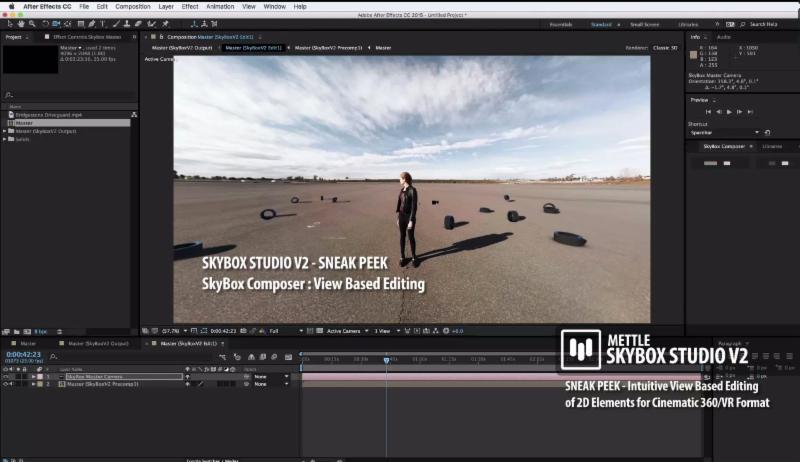Viewport: 800px width, 462px height.
Task: Toggle visibility of SkyBox Master Camera layer
Action: [x=6, y=377]
